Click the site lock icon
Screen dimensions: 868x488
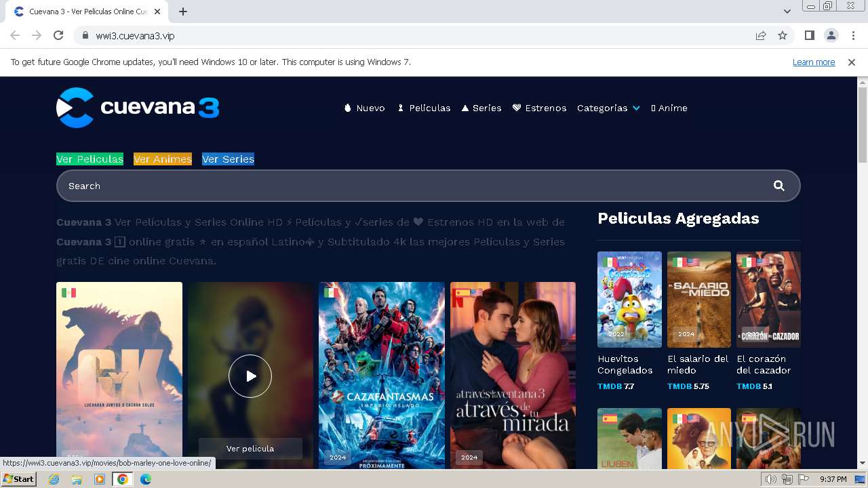(x=85, y=35)
